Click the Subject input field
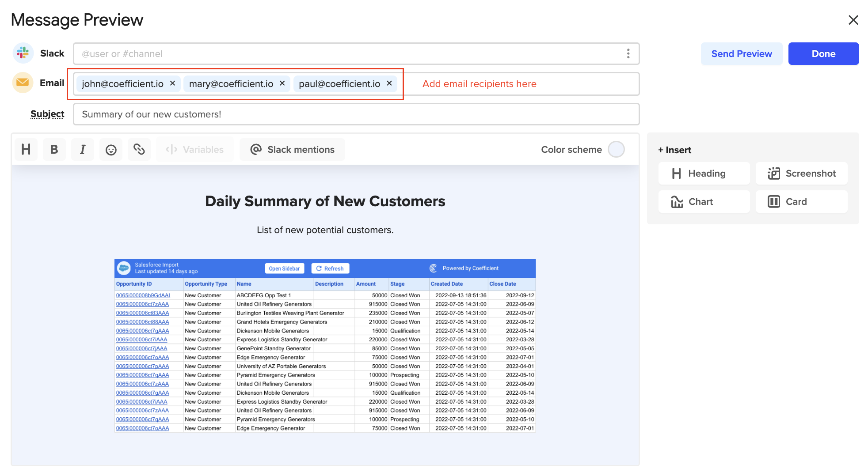The width and height of the screenshot is (868, 476). point(356,114)
